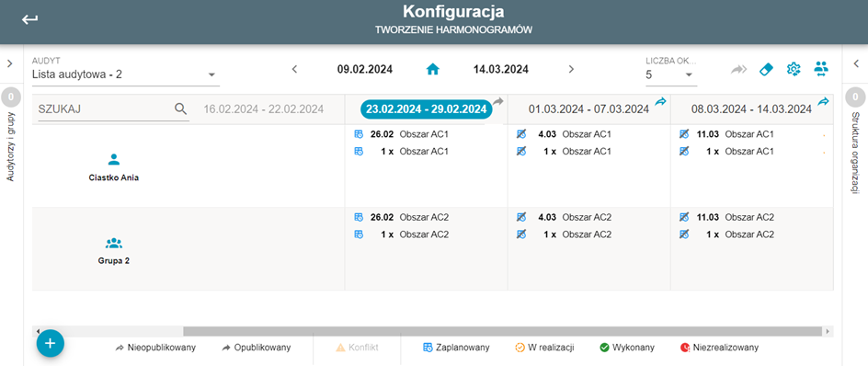Click the magnifier search icon
The image size is (868, 366).
pos(180,109)
